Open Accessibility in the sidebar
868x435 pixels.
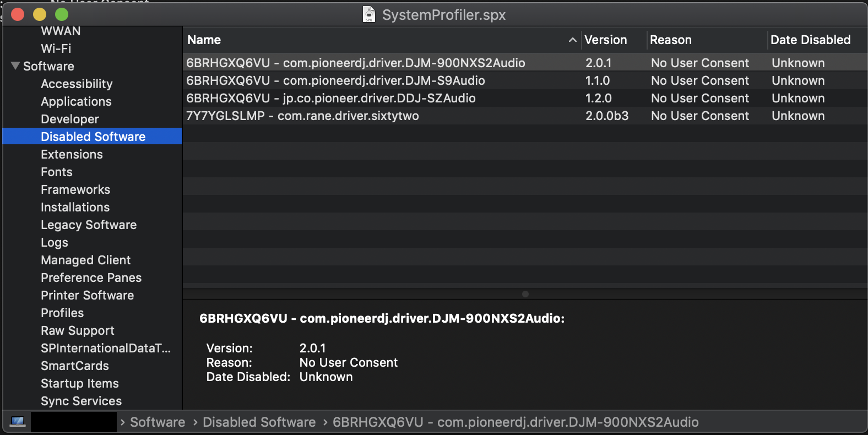click(x=77, y=84)
